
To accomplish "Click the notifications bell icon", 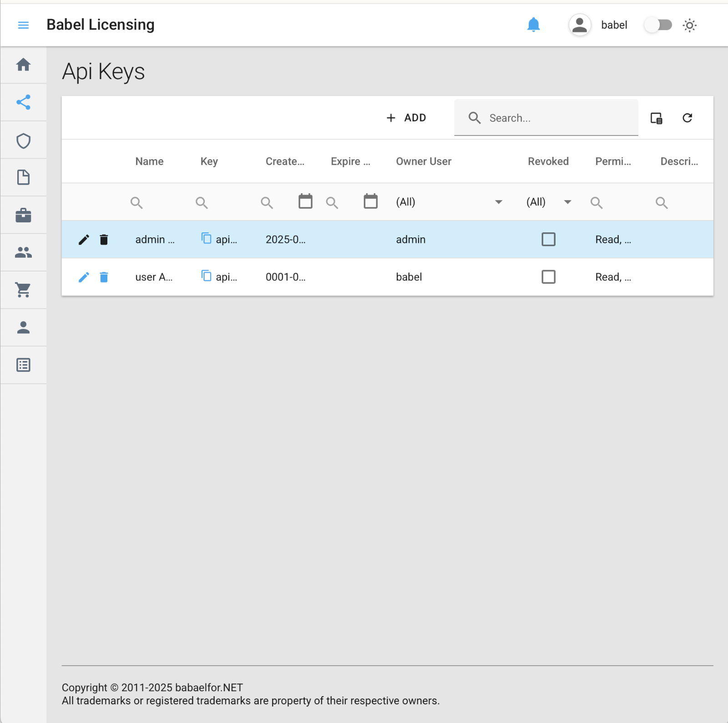I will (533, 25).
